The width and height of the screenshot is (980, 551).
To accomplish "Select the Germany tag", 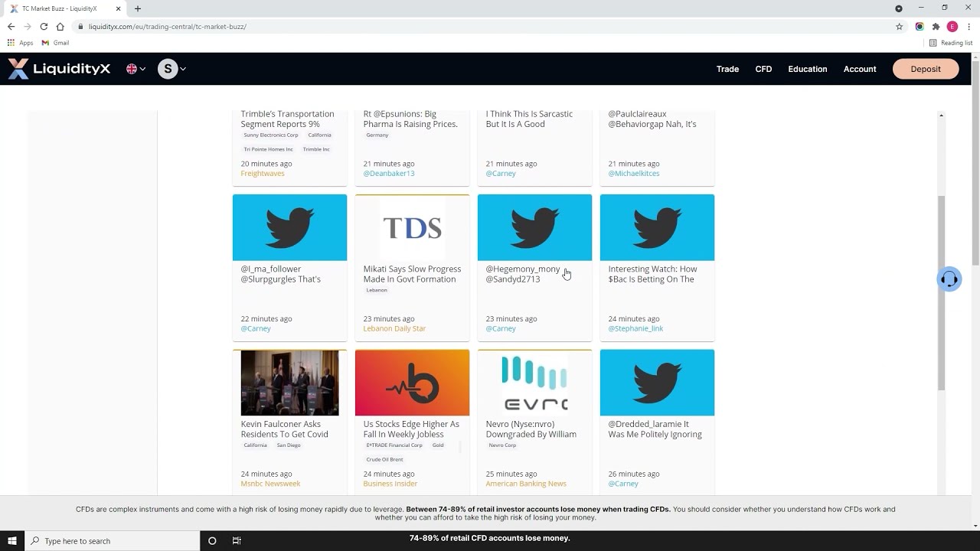I will 377,135.
